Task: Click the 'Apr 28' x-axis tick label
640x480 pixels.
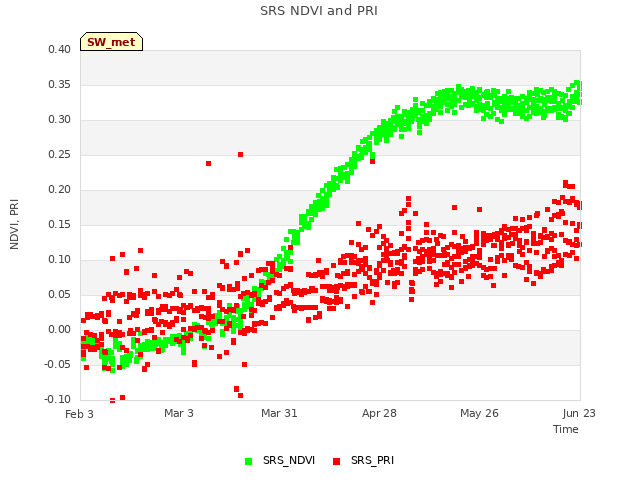Action: pos(379,413)
